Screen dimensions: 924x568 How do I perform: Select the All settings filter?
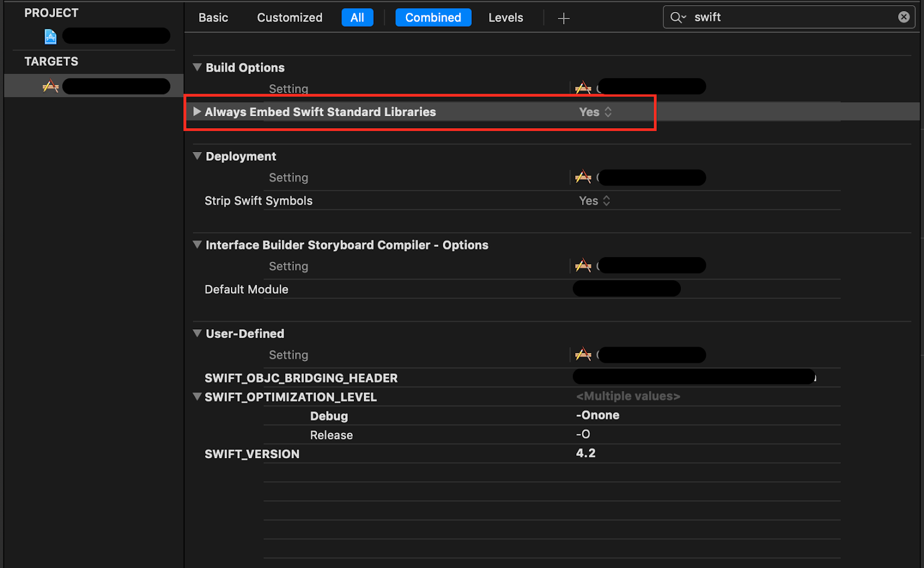357,18
